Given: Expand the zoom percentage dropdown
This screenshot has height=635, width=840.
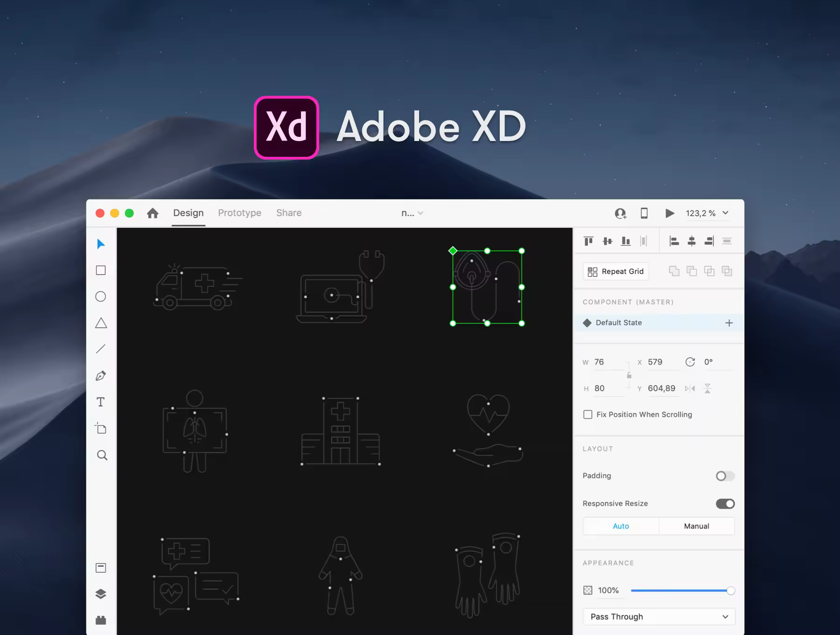Looking at the screenshot, I should [x=726, y=213].
